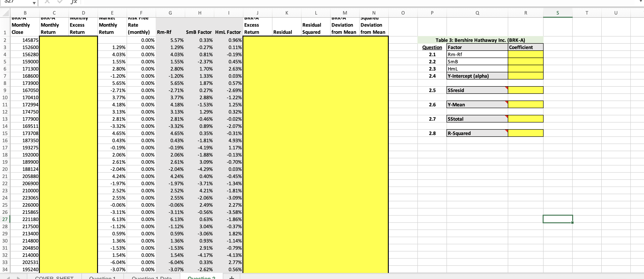Switch to the COVER SHEET tab

[54, 277]
